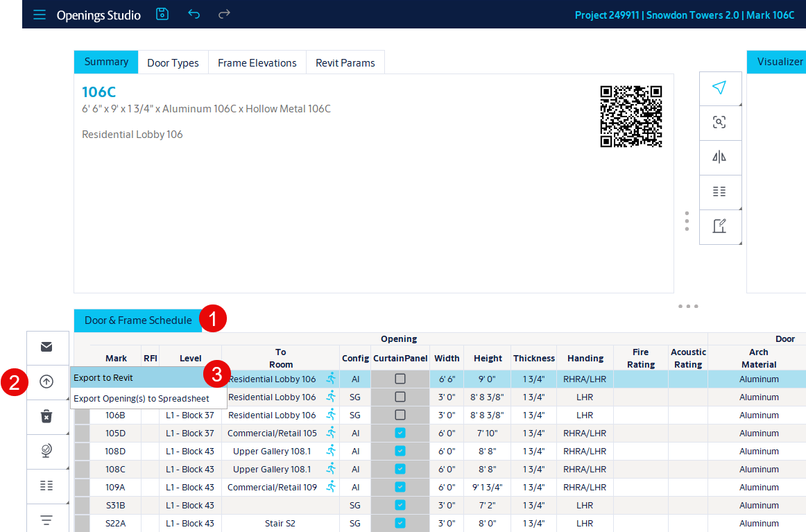Uncheck CurtainPanel for S22A
The width and height of the screenshot is (806, 532).
pyautogui.click(x=400, y=523)
